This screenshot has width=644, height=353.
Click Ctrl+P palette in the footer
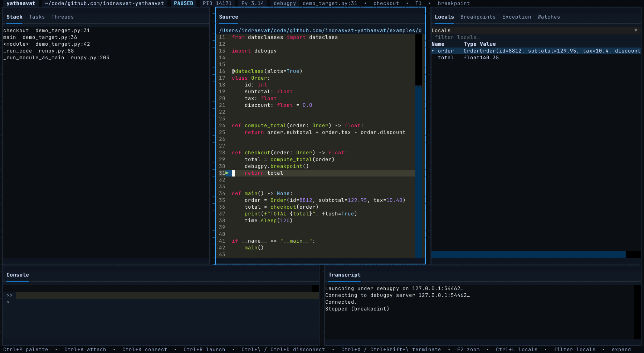click(26, 349)
